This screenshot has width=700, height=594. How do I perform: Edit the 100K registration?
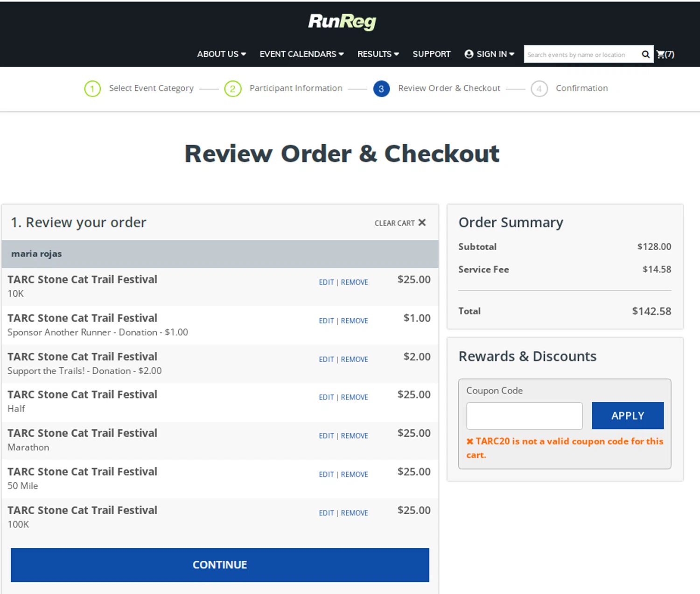coord(326,513)
